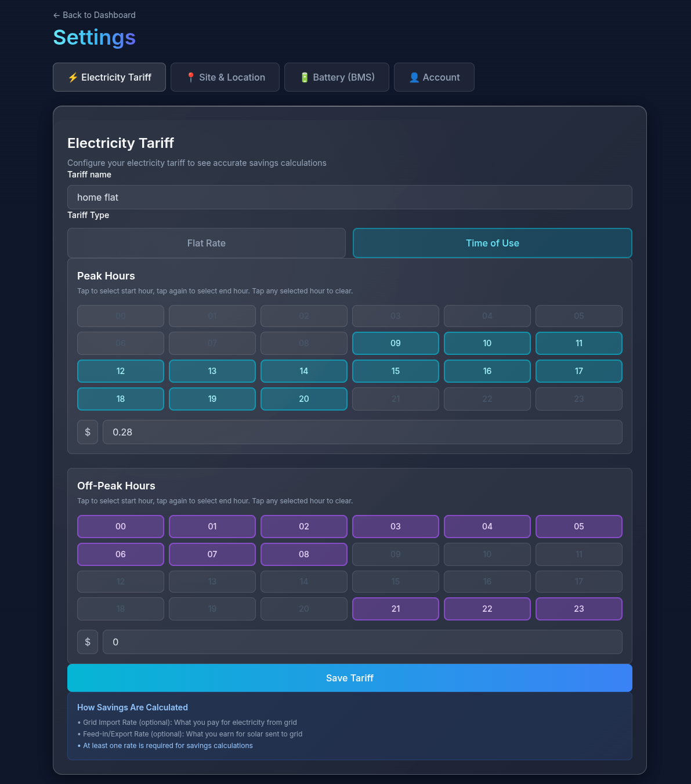Click the pin icon on Site & Location tab
This screenshot has height=784, width=691.
(x=190, y=78)
